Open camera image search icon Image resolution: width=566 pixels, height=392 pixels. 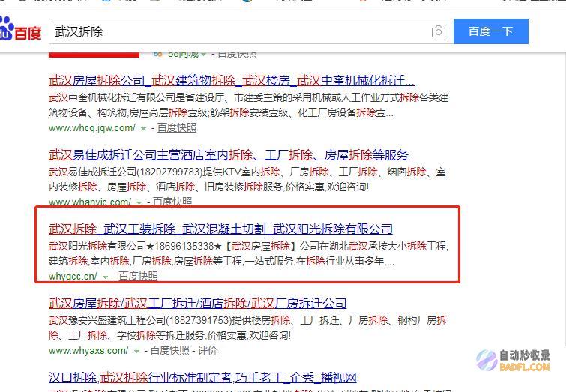[x=439, y=31]
